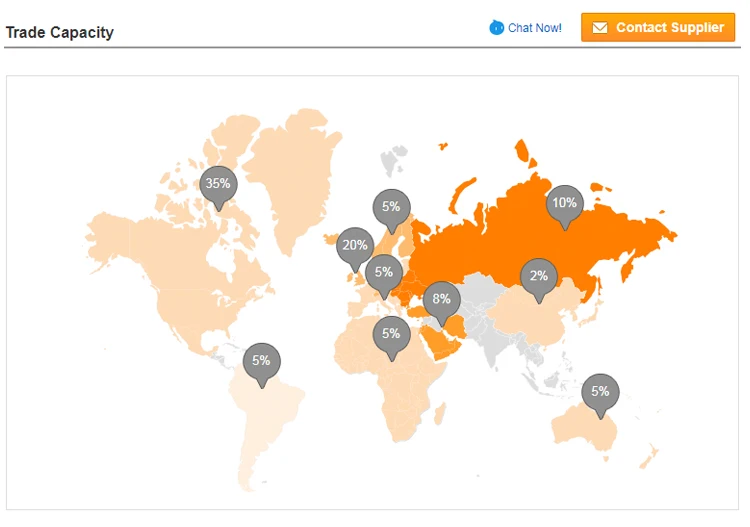
Task: Select the 35% map pin over North America
Action: (218, 187)
